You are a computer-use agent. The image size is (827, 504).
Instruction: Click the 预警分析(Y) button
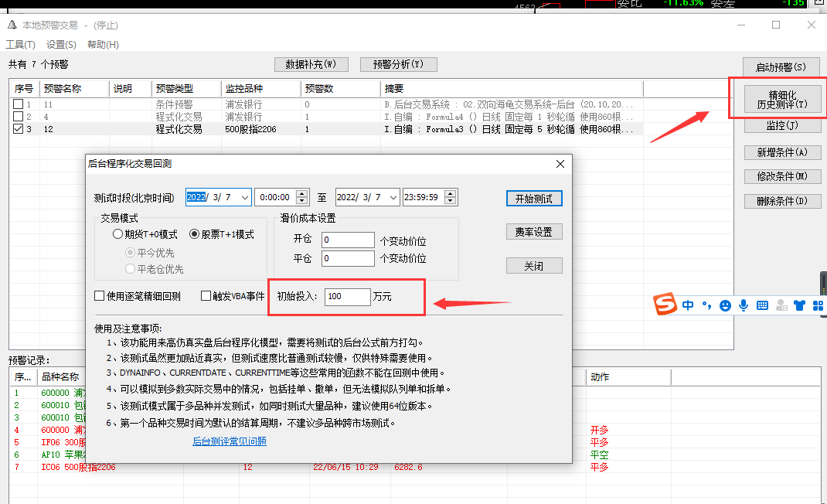click(398, 64)
